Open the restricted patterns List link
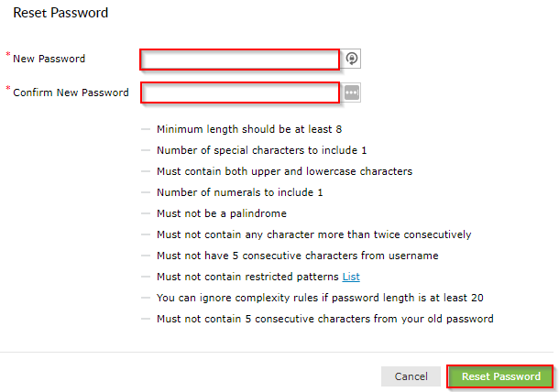This screenshot has height=392, width=559. pyautogui.click(x=351, y=277)
